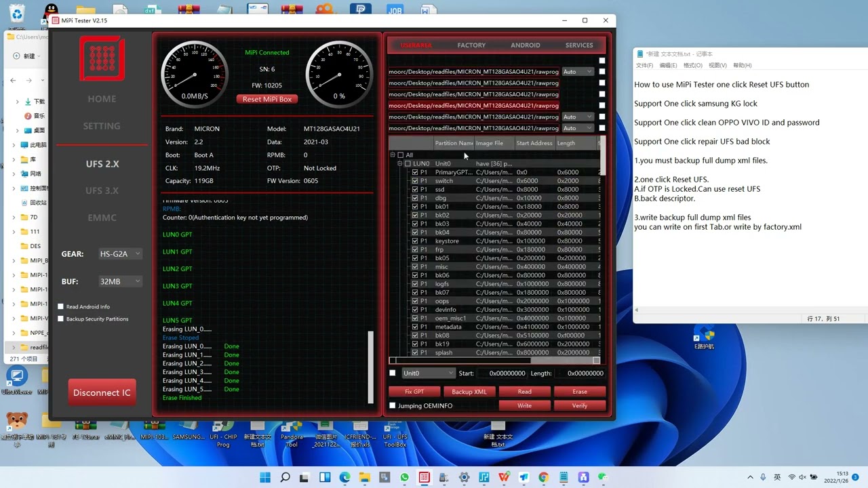Switch to FACTORY tab
Viewport: 868px width, 488px height.
point(471,45)
